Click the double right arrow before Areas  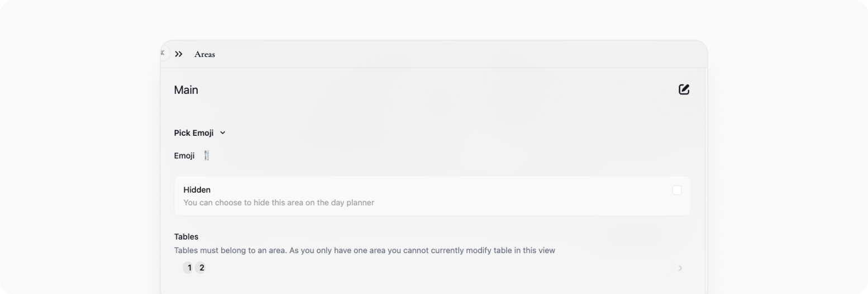(179, 54)
